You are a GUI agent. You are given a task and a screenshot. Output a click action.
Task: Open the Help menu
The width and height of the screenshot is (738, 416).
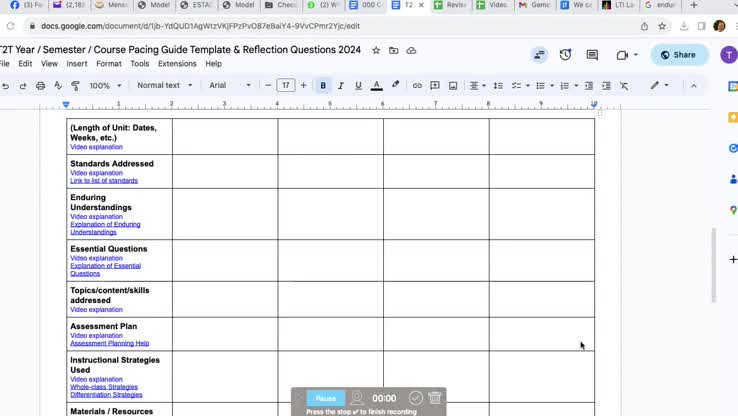tap(213, 64)
